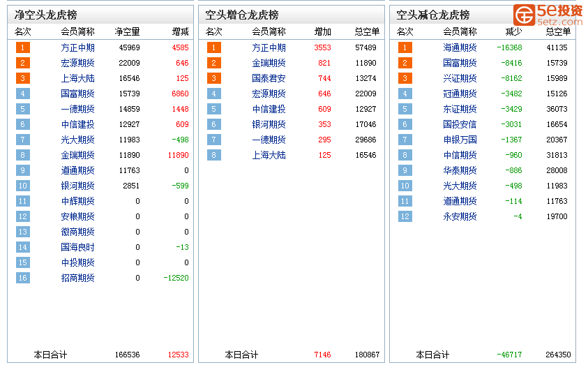The image size is (588, 372).
Task: Open the 兴证期货 member link
Action: tap(460, 78)
